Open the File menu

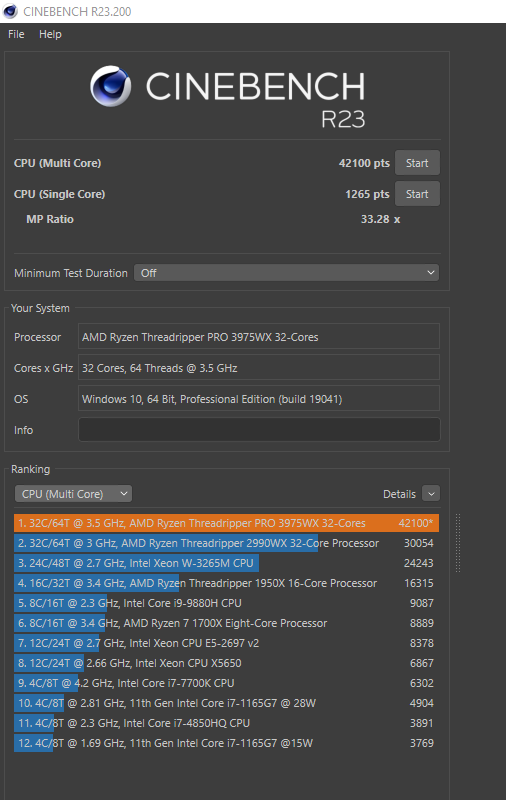coord(16,34)
